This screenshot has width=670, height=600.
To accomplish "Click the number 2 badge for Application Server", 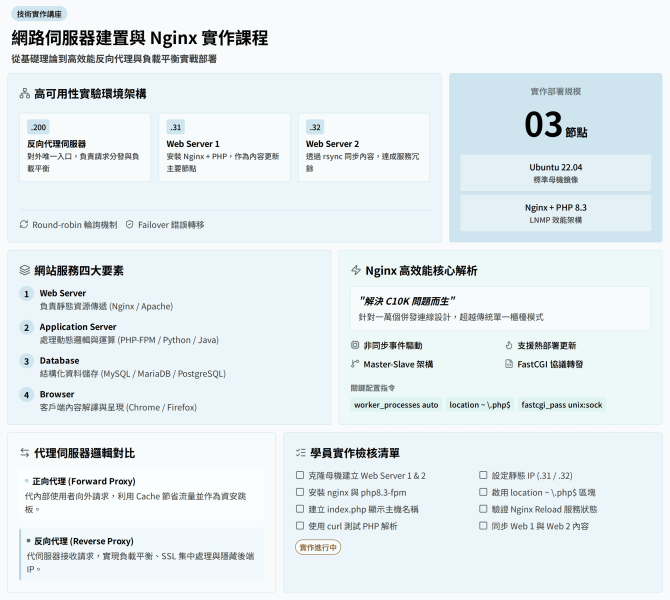I will point(26,327).
